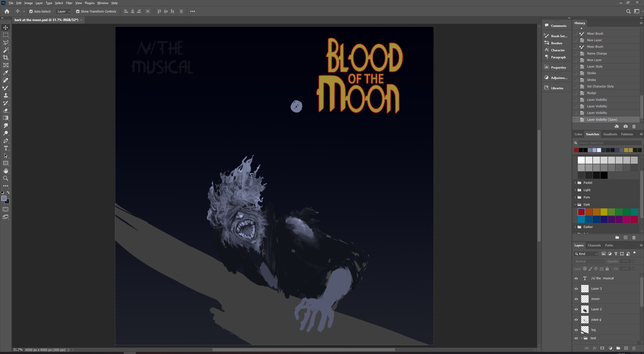Expand the Pastel swatch group
The width and height of the screenshot is (644, 354).
coord(575,183)
